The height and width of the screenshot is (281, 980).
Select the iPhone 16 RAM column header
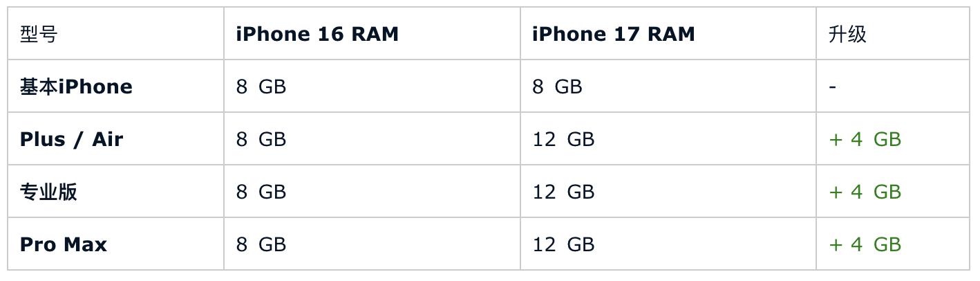coord(317,34)
